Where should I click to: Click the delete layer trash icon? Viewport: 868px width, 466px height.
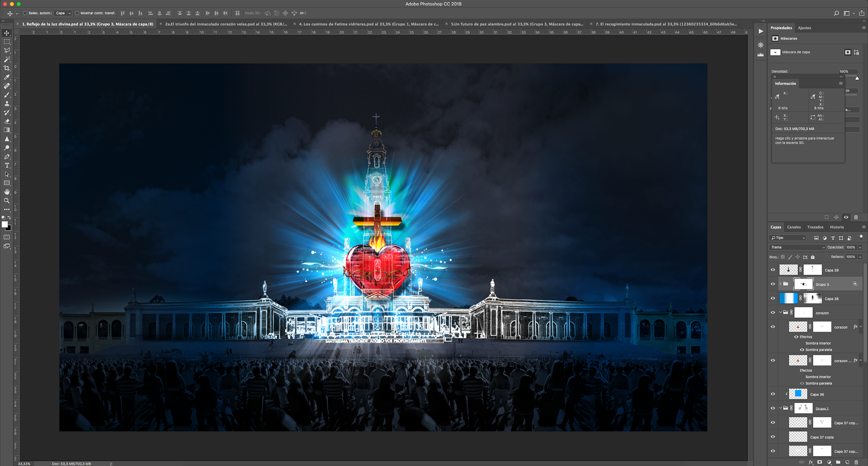(x=856, y=462)
